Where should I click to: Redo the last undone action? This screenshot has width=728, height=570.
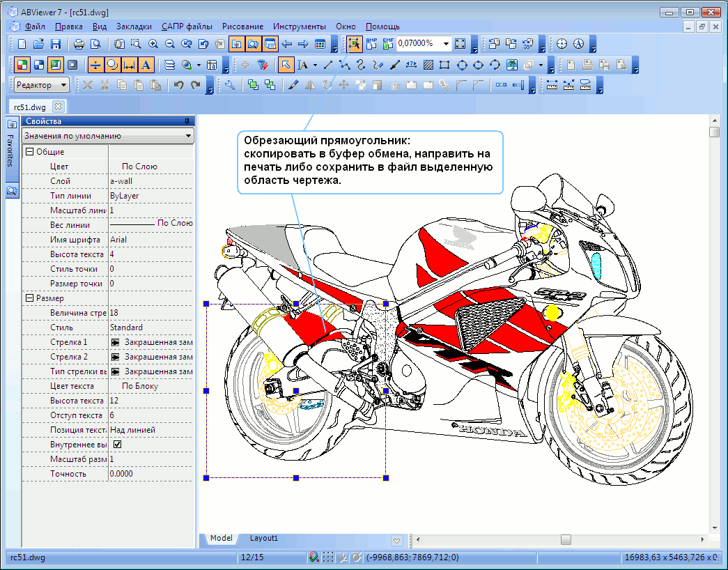196,85
